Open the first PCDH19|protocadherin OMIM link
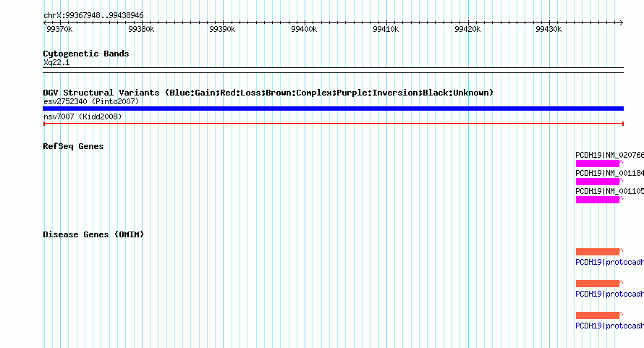644x348 pixels. click(x=609, y=262)
